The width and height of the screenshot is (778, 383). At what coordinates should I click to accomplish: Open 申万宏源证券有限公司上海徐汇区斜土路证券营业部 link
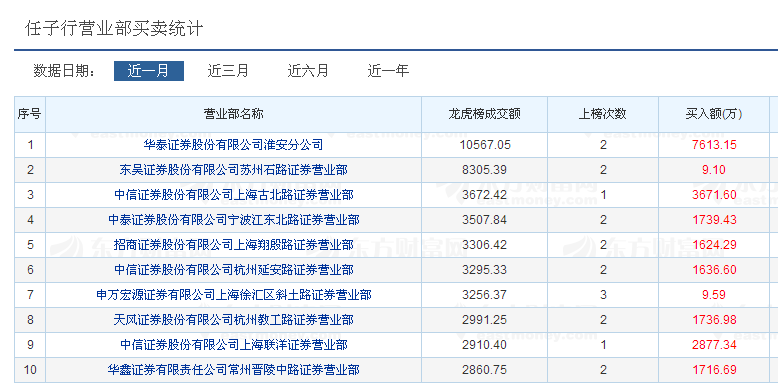tap(234, 295)
